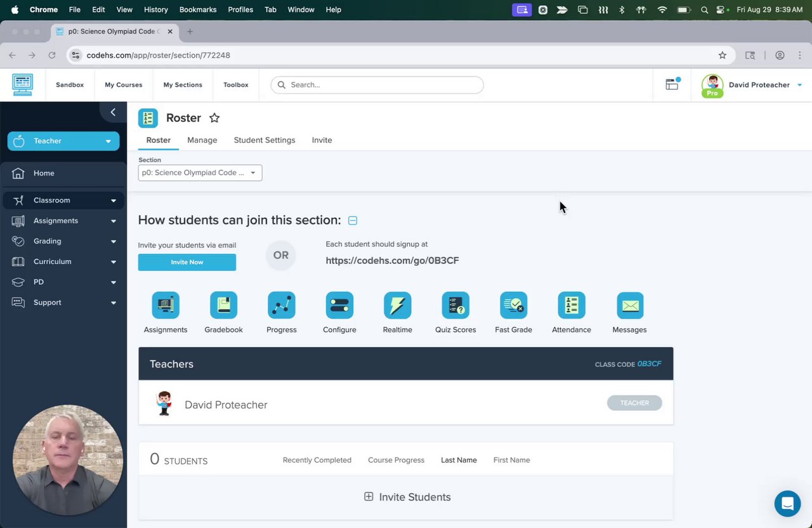The height and width of the screenshot is (528, 812).
Task: Open the Progress chart icon
Action: pyautogui.click(x=282, y=305)
